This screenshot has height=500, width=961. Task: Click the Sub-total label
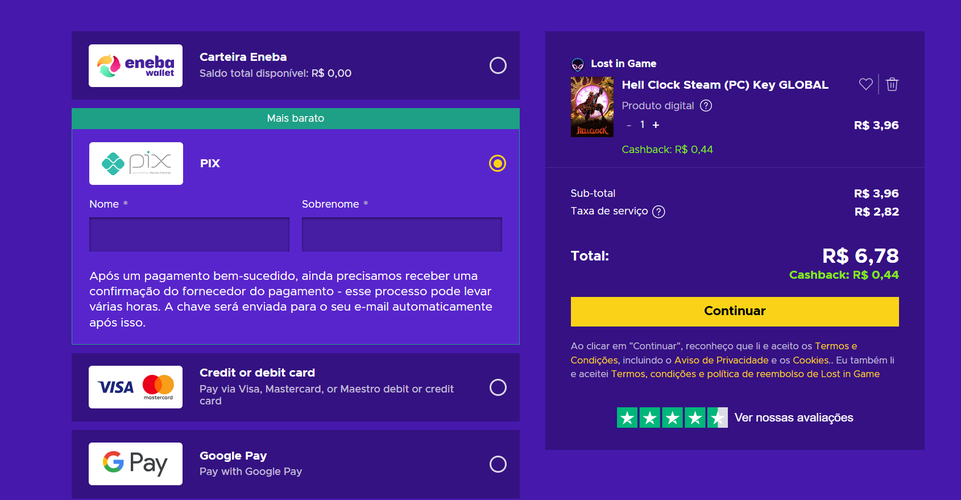click(x=593, y=194)
